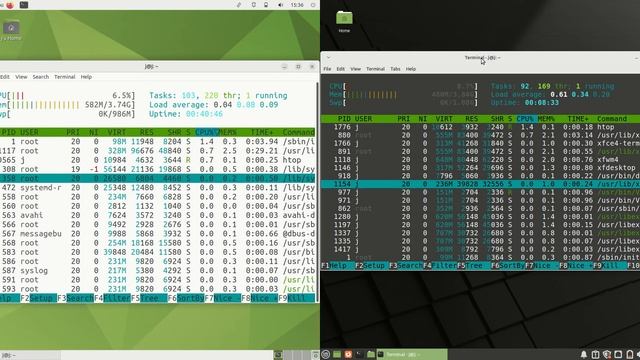
Task: Open File menu in the right terminal
Action: (327, 69)
